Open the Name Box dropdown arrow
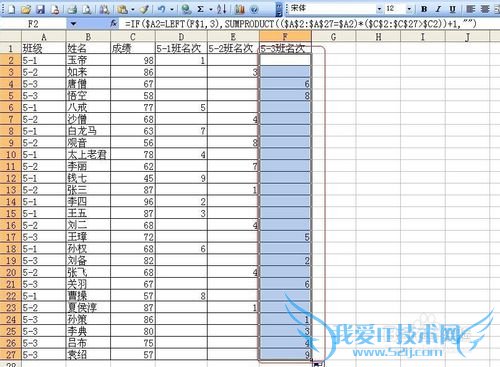This screenshot has height=367, width=500. [x=73, y=24]
